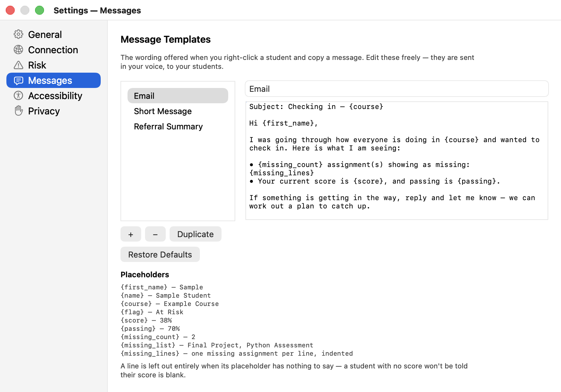Go to the Risk settings pane
The width and height of the screenshot is (561, 392).
pyautogui.click(x=54, y=65)
